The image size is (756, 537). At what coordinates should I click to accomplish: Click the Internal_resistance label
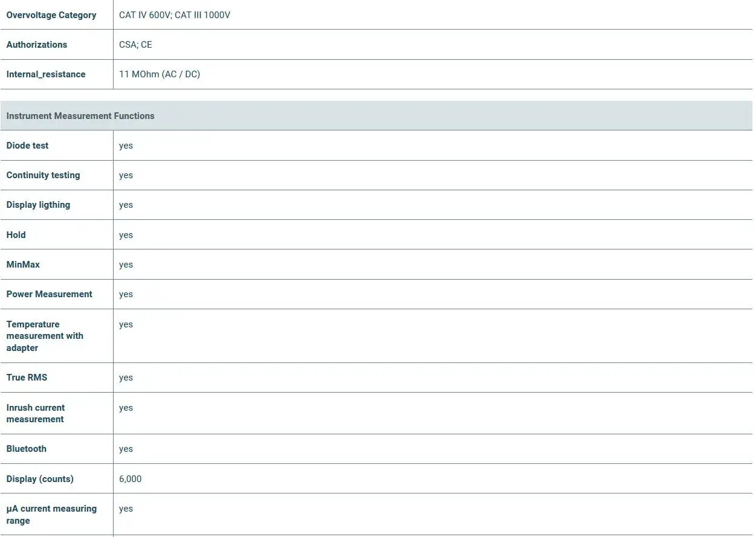(46, 74)
